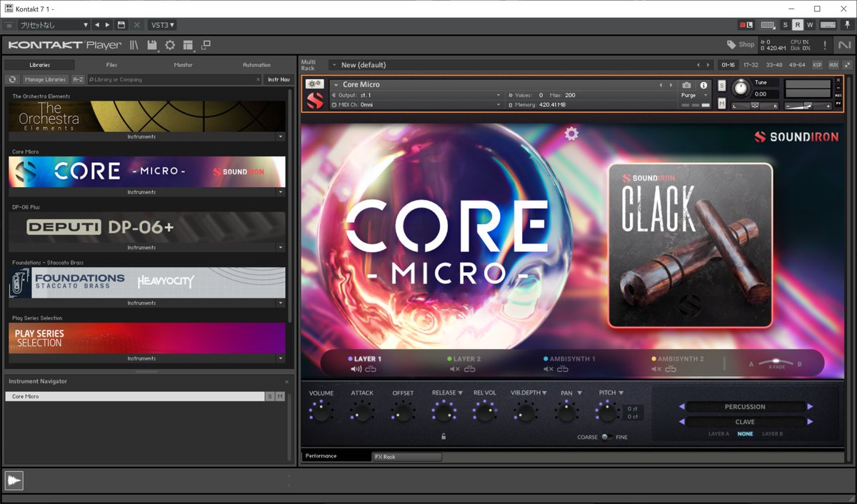Switch to the Automation tab
The width and height of the screenshot is (857, 504).
[x=256, y=65]
